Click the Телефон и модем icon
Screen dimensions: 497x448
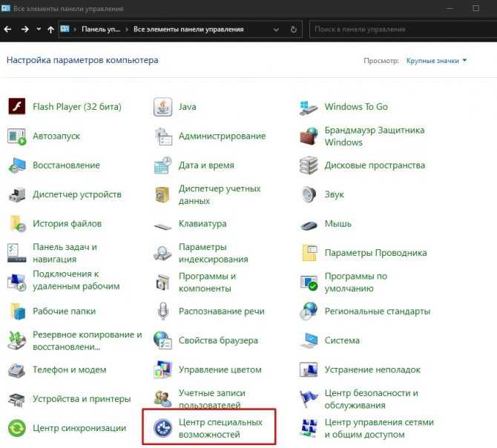tap(16, 369)
